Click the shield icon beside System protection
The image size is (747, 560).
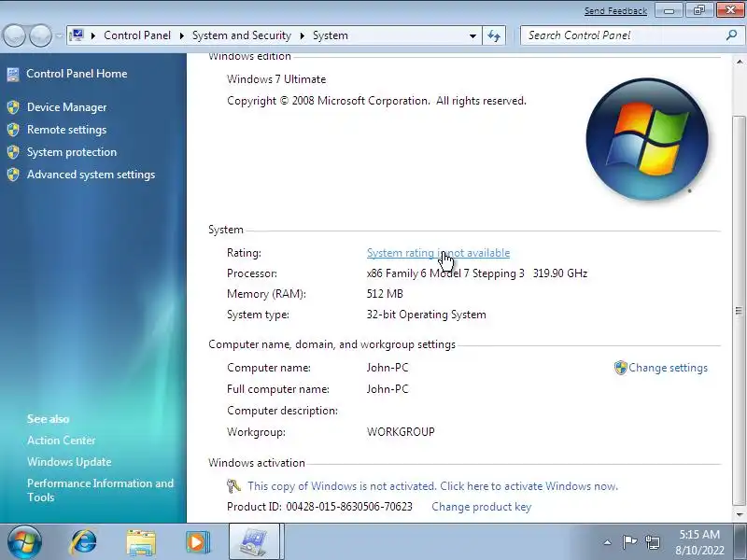coord(13,152)
